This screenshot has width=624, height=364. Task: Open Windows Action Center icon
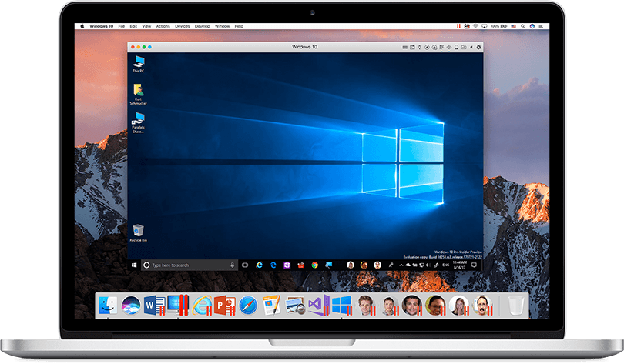pyautogui.click(x=474, y=265)
